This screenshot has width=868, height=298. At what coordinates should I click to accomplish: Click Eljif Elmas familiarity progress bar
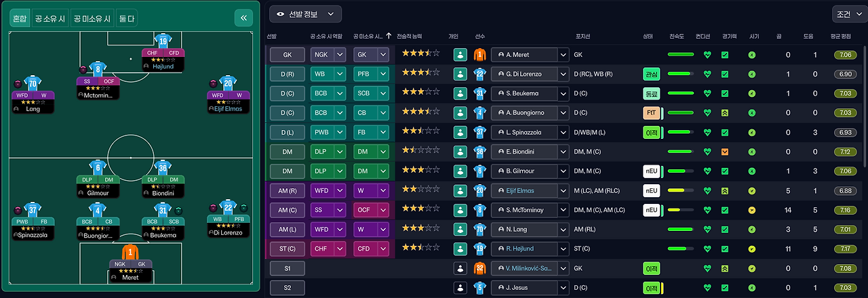[x=680, y=190]
